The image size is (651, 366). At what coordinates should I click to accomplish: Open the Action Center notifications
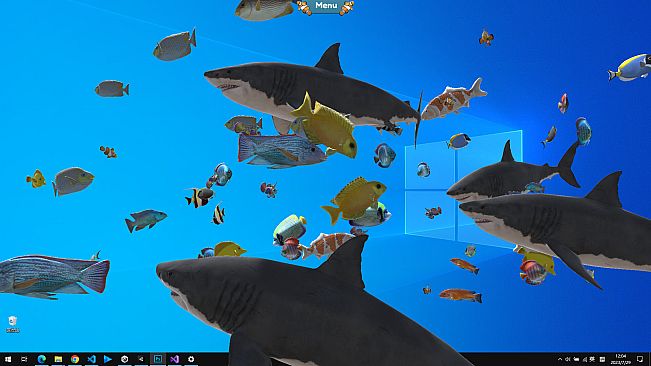tap(640, 359)
